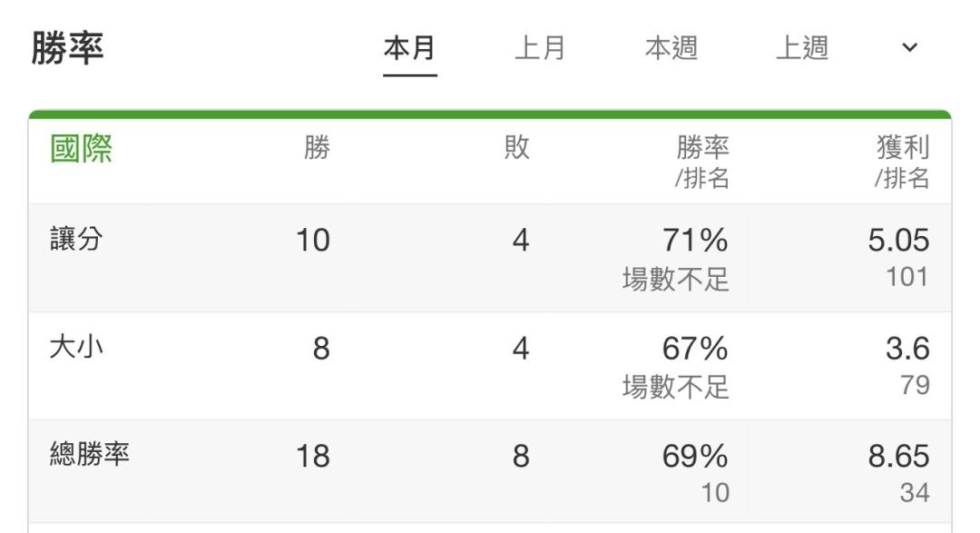
Task: Click the 勝 column header
Action: coord(317,148)
